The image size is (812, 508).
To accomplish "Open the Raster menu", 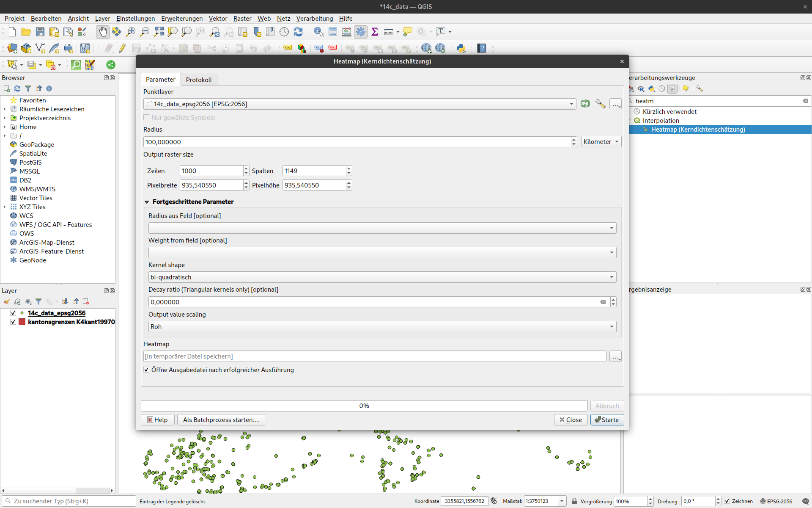I will click(x=242, y=19).
